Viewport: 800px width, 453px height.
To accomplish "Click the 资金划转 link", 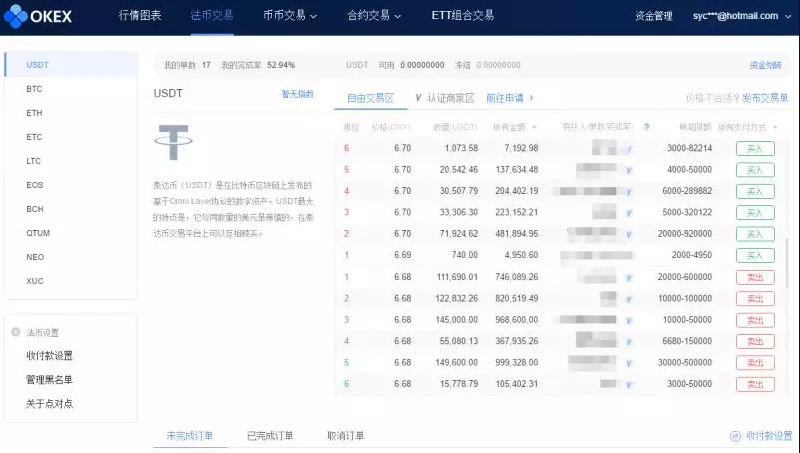I will (765, 65).
